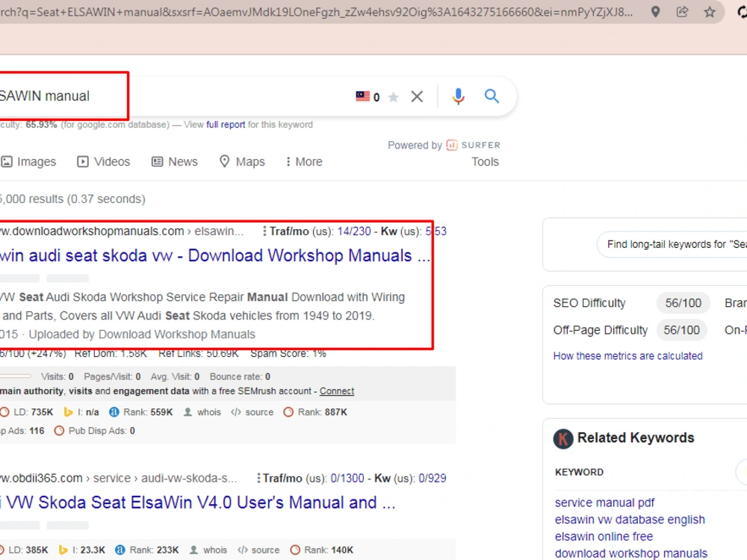Click the Bing index icon showing n/a

click(x=68, y=412)
